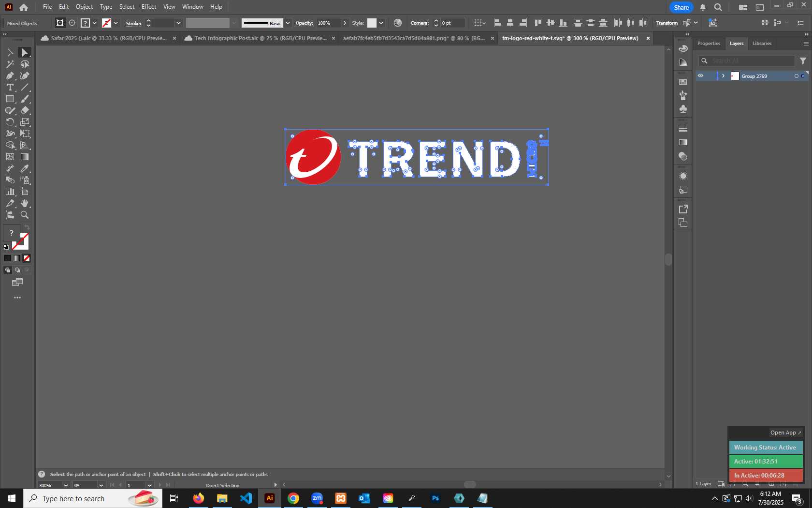Screen dimensions: 812x508
Task: Open the stroke weight dropdown
Action: [x=178, y=23]
